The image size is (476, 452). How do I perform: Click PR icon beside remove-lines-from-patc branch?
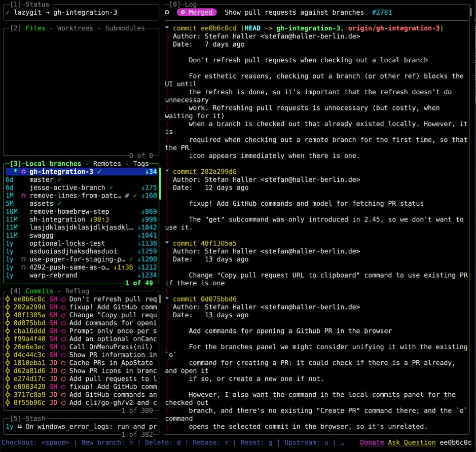click(x=23, y=196)
